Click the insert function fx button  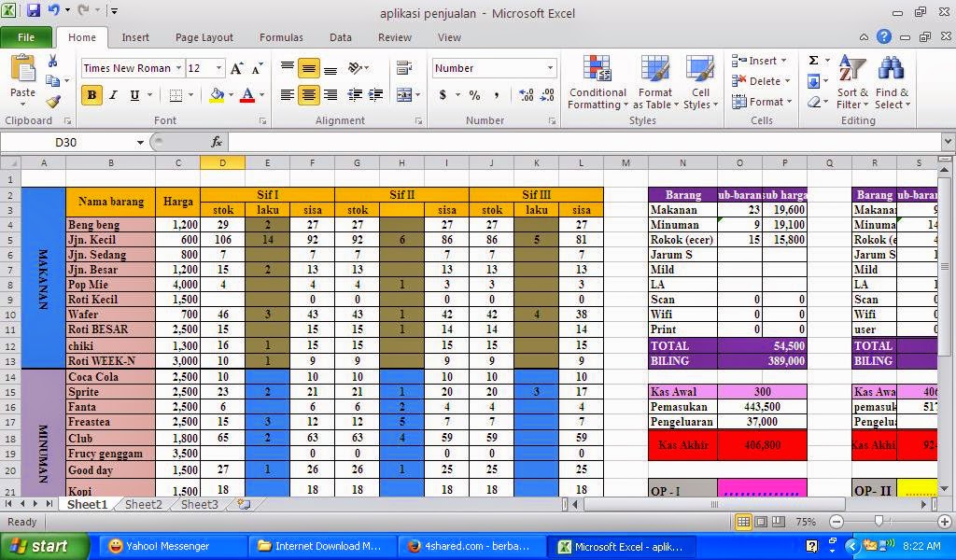216,142
